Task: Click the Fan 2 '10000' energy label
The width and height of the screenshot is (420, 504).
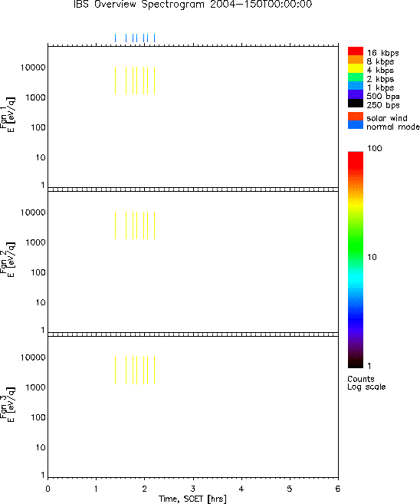Action: point(33,212)
